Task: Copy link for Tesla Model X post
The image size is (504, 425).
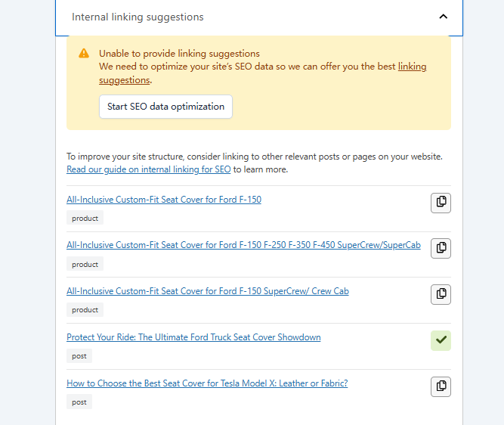Action: [x=441, y=386]
